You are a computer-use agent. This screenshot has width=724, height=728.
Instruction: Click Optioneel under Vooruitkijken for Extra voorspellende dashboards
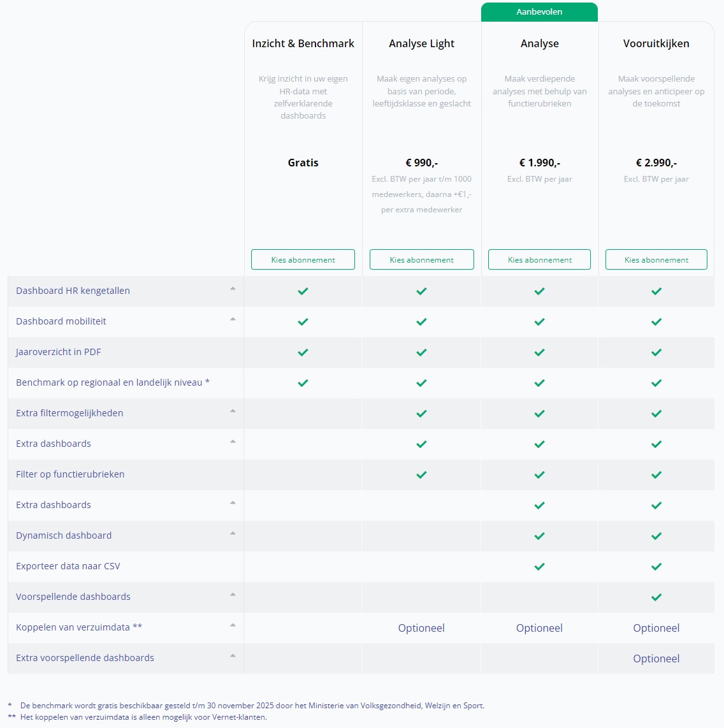point(656,659)
